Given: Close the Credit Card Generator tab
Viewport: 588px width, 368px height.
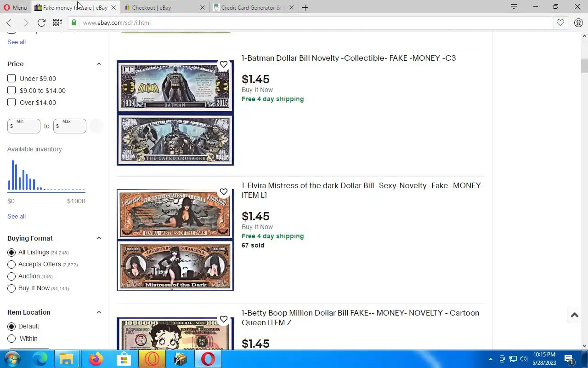Looking at the screenshot, I should [292, 7].
